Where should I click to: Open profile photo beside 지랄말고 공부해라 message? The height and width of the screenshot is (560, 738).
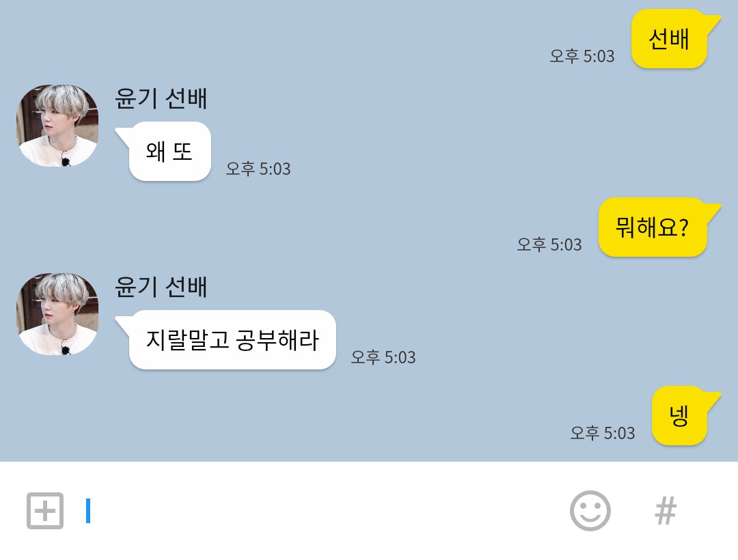tap(57, 314)
